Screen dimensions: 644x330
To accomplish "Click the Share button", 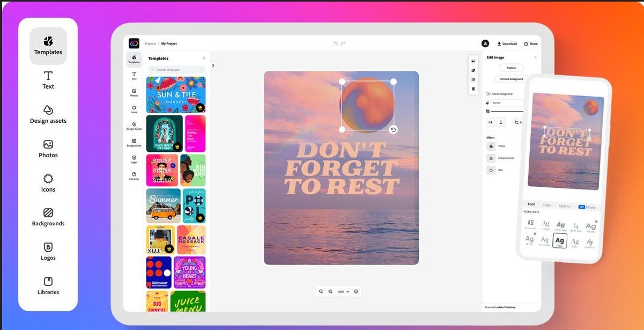I will 531,44.
